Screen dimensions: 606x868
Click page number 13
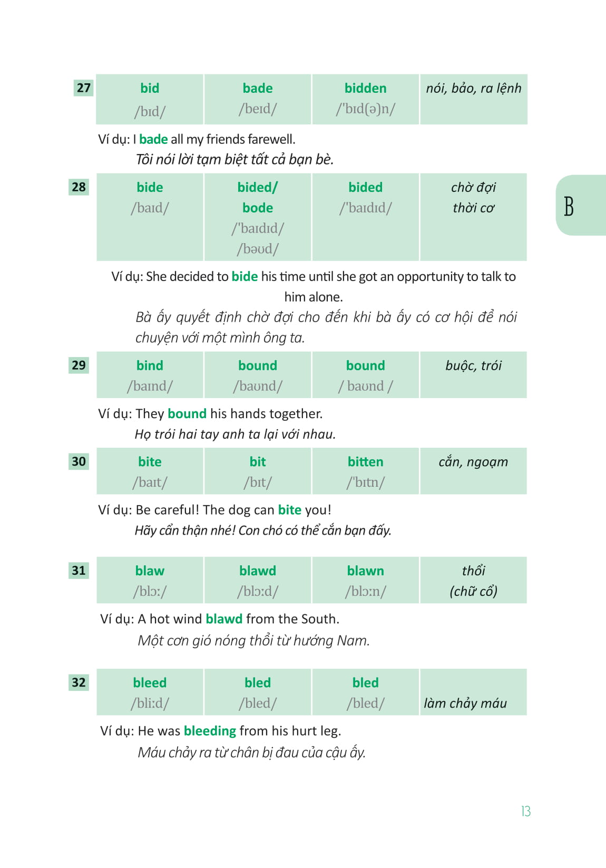click(525, 811)
